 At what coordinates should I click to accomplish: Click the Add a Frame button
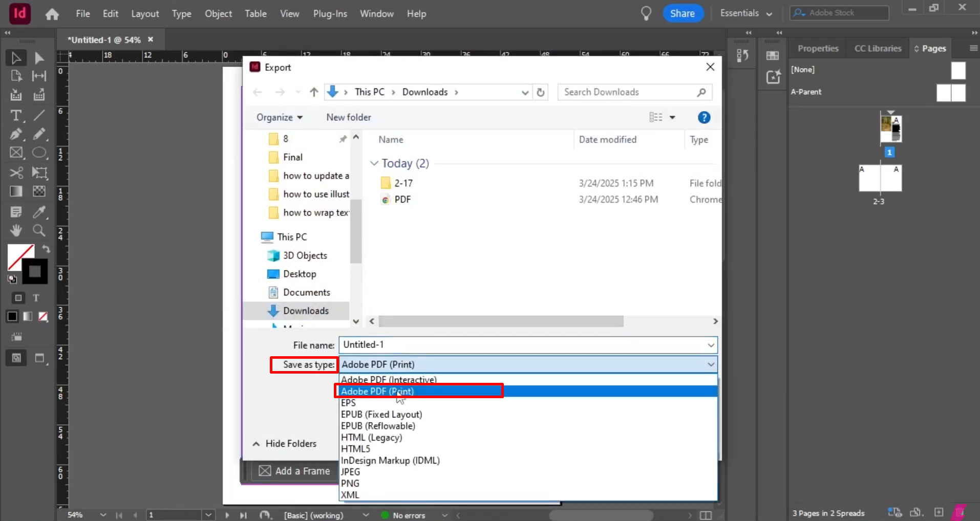click(x=294, y=471)
